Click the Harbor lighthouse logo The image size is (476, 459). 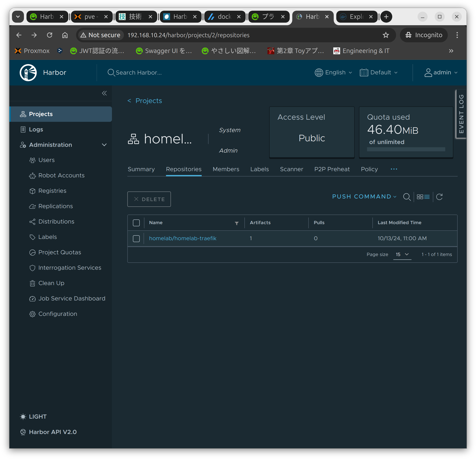point(28,72)
